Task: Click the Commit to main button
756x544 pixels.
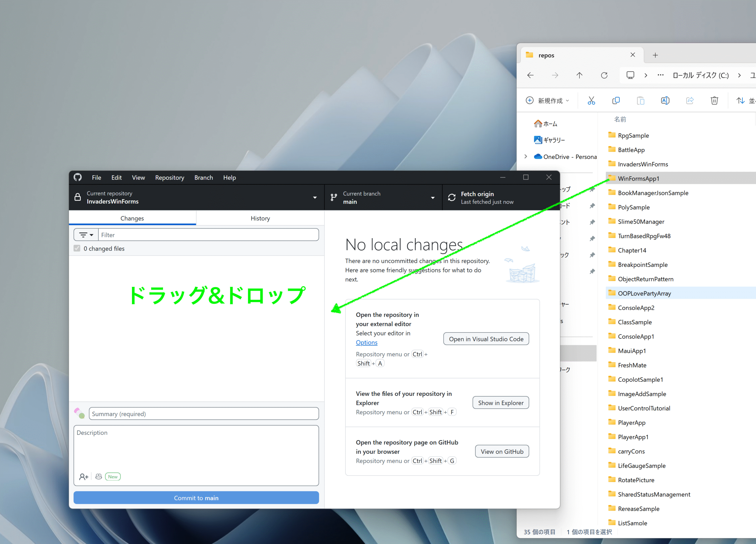Action: click(196, 498)
